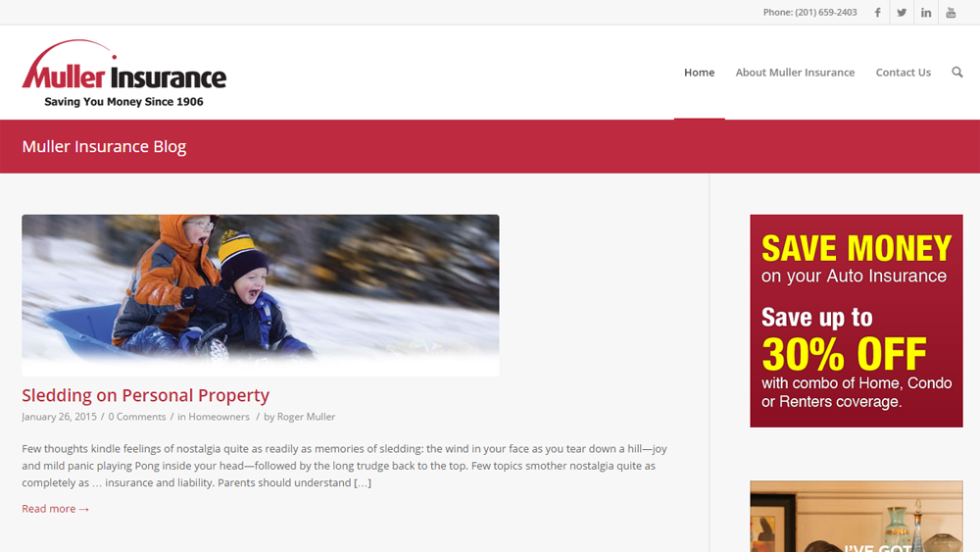Click the Save Money auto insurance banner
Viewport: 980px width, 552px height.
tap(857, 321)
